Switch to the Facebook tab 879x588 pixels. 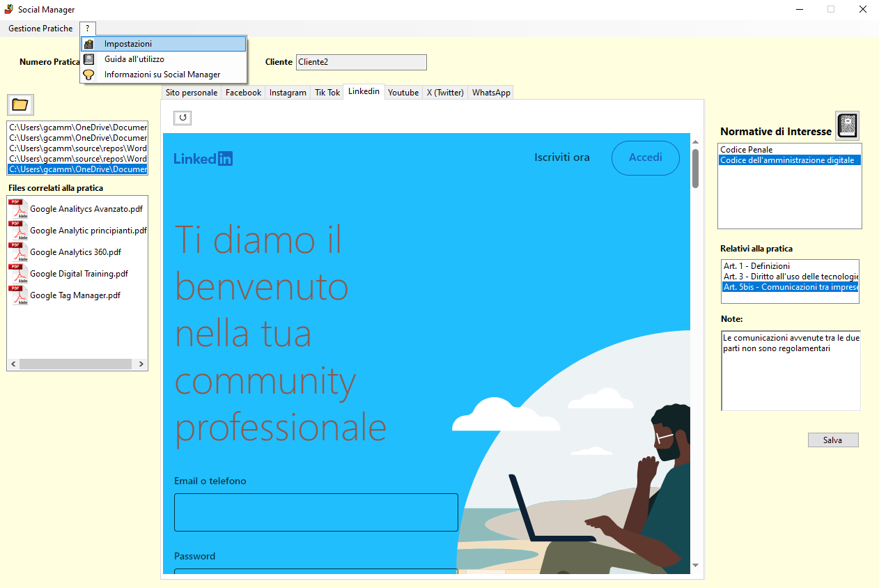click(x=244, y=93)
